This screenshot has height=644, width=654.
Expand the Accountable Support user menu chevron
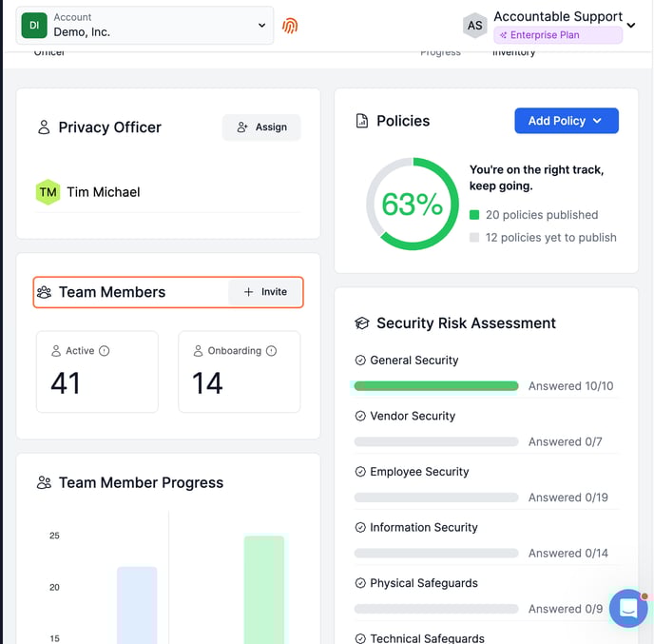(x=631, y=26)
